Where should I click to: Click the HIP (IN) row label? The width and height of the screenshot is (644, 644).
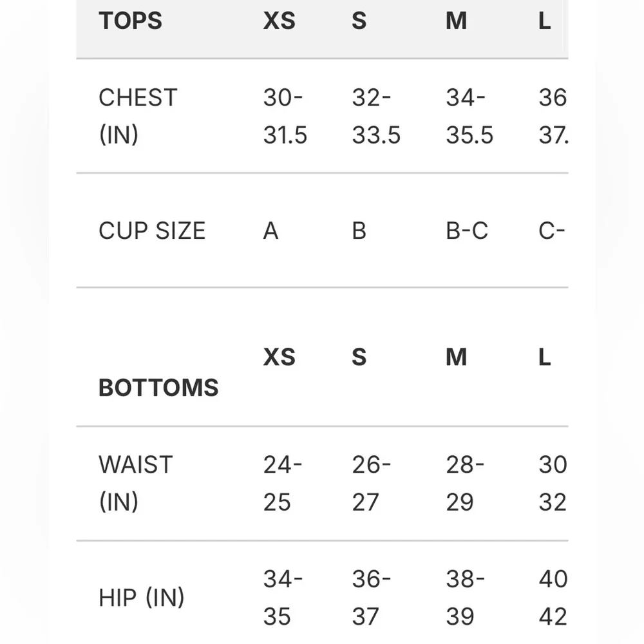141,598
